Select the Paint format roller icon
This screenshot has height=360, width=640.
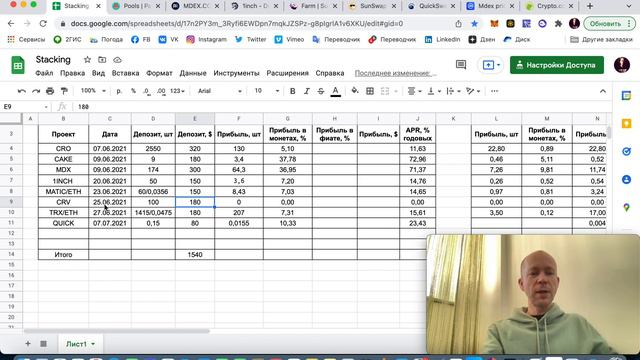pyautogui.click(x=64, y=91)
